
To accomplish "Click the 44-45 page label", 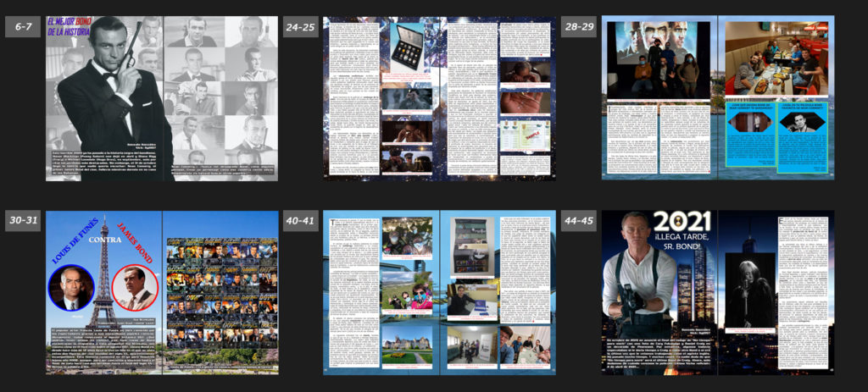I will [578, 221].
